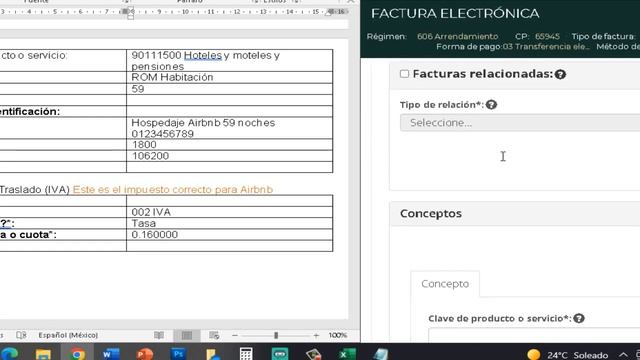640x360 pixels.
Task: Click the Español (México) language in Word status bar
Action: point(68,335)
